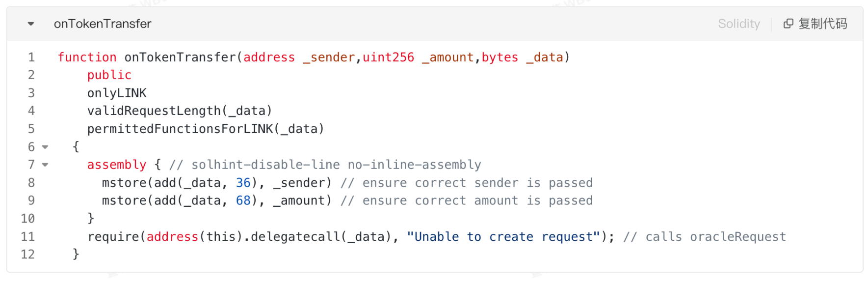The width and height of the screenshot is (868, 282).
Task: Click the number 36 in the code
Action: [243, 183]
